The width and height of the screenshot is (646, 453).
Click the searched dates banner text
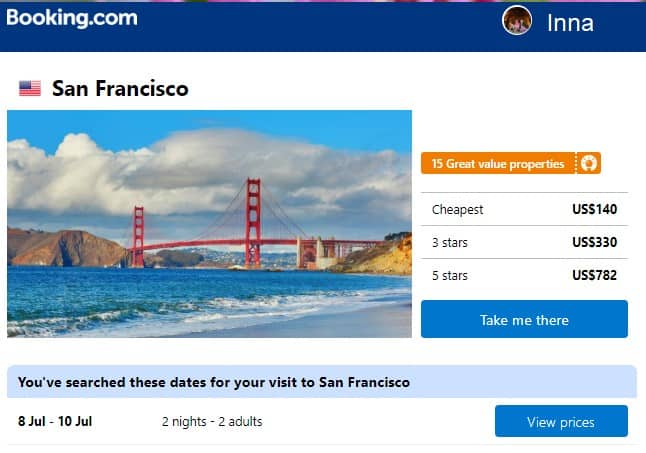tap(214, 382)
